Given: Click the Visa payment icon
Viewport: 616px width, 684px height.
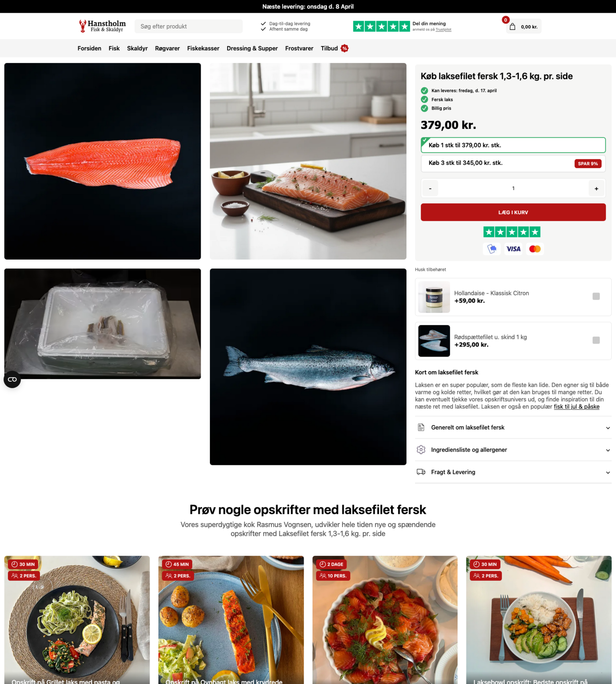Looking at the screenshot, I should click(513, 249).
